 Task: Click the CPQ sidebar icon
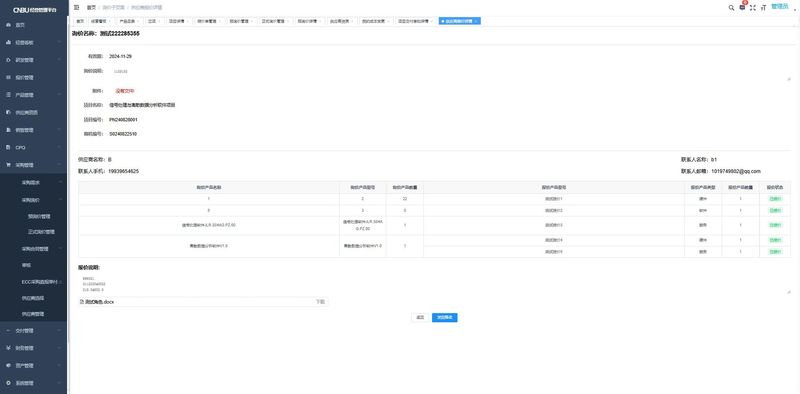8,147
